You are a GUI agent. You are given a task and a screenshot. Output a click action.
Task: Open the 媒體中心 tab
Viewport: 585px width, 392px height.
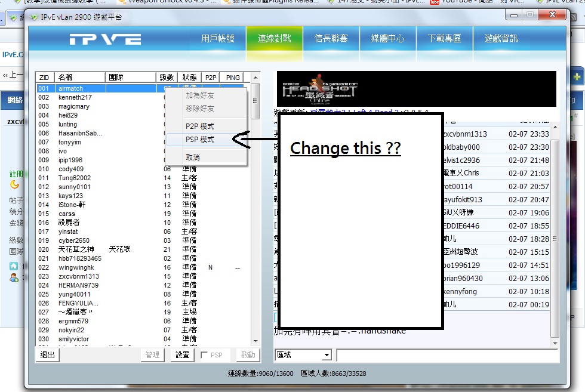[x=387, y=38]
